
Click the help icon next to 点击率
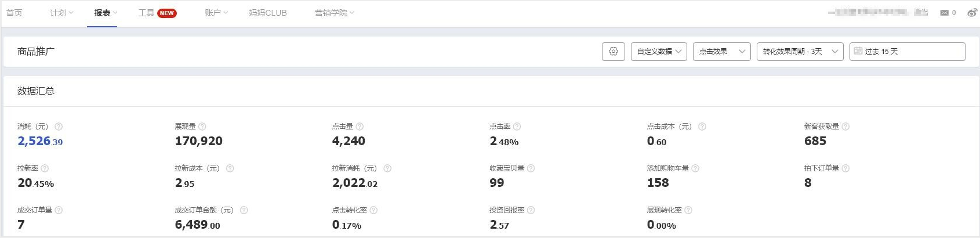[x=517, y=127]
